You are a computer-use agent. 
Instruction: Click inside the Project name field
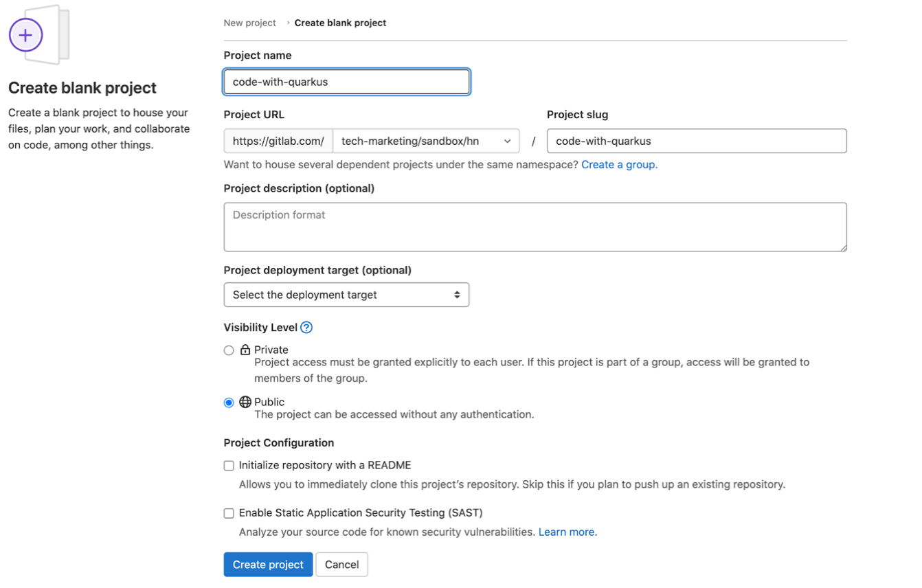[x=346, y=81]
